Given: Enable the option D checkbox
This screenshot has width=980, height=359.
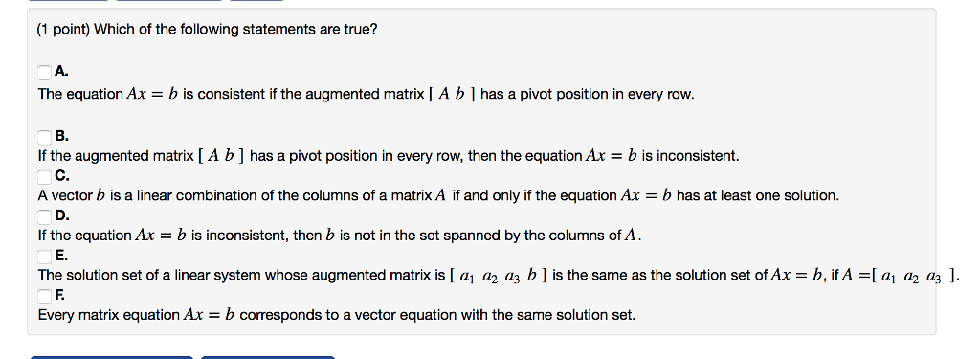Looking at the screenshot, I should pyautogui.click(x=44, y=217).
